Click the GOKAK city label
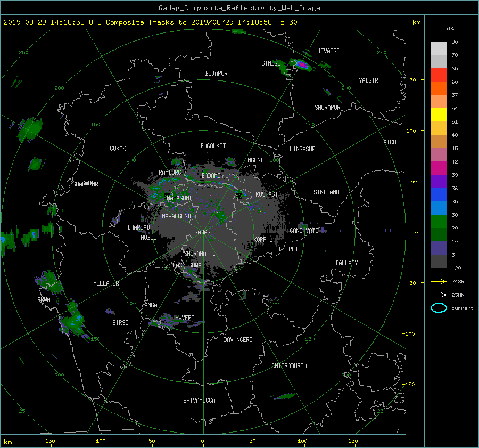The width and height of the screenshot is (479, 448). 118,149
